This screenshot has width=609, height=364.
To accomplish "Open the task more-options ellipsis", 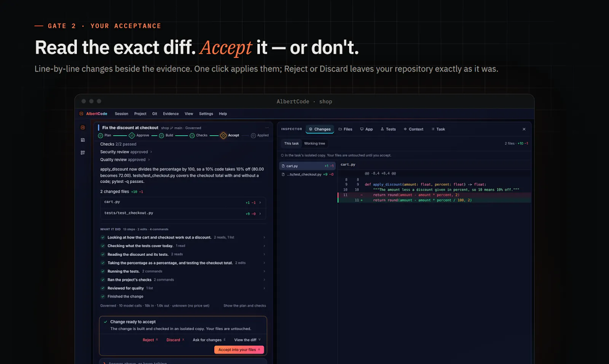I will (x=267, y=128).
